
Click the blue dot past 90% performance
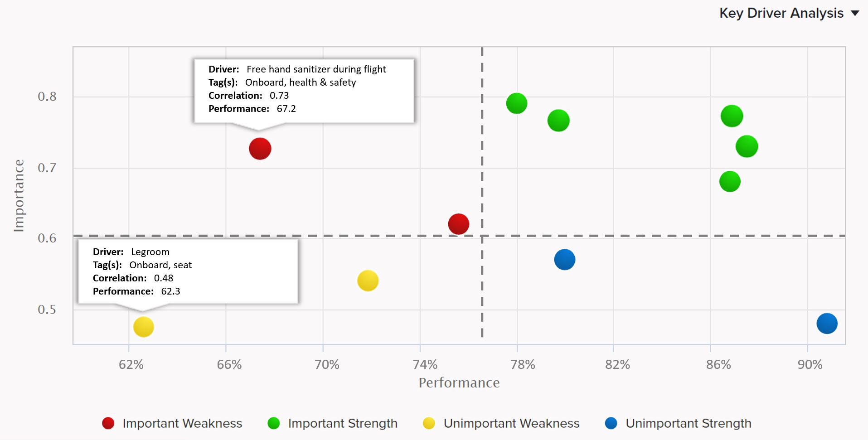pyautogui.click(x=827, y=324)
